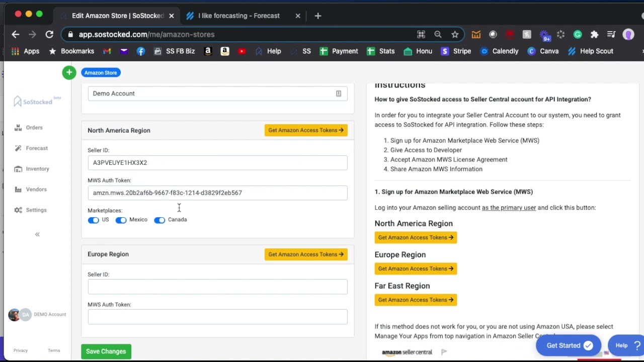Image resolution: width=644 pixels, height=362 pixels.
Task: Click 'as the primary user' link
Action: pos(509,208)
